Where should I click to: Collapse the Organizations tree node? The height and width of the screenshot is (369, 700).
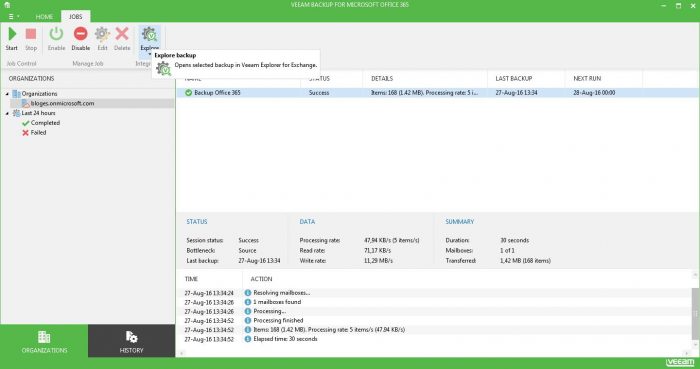(7, 94)
